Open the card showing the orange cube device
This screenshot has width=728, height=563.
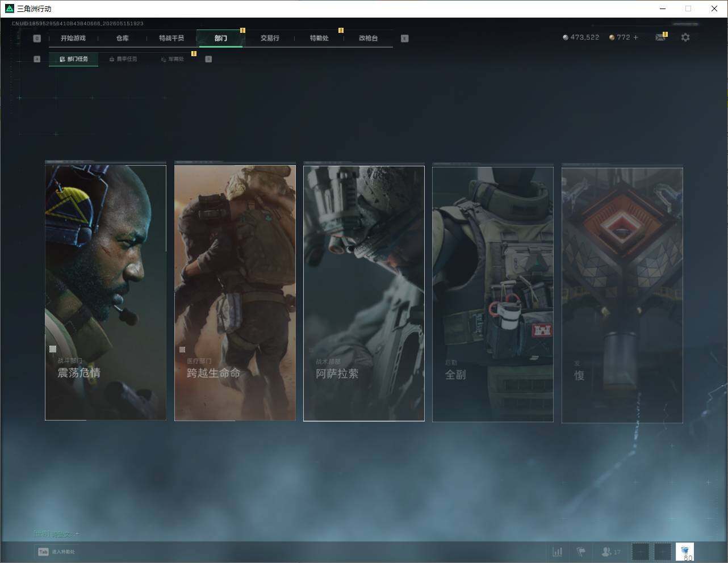pos(622,295)
